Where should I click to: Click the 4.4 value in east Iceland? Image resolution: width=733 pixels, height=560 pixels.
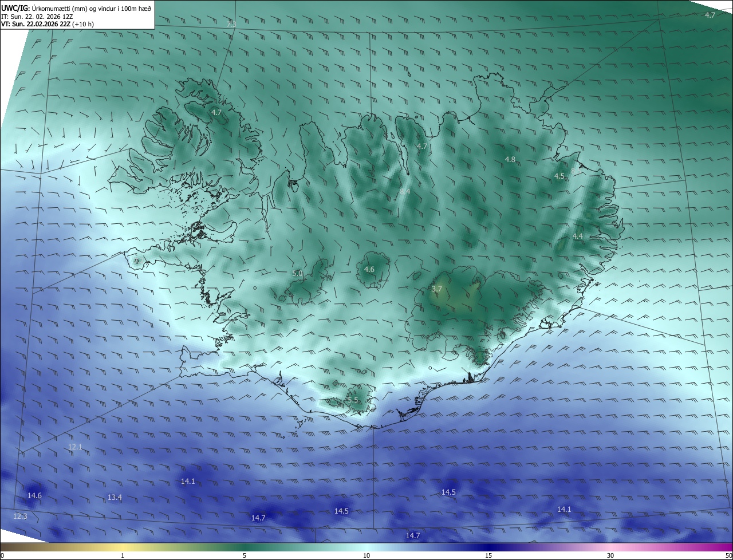(x=578, y=236)
